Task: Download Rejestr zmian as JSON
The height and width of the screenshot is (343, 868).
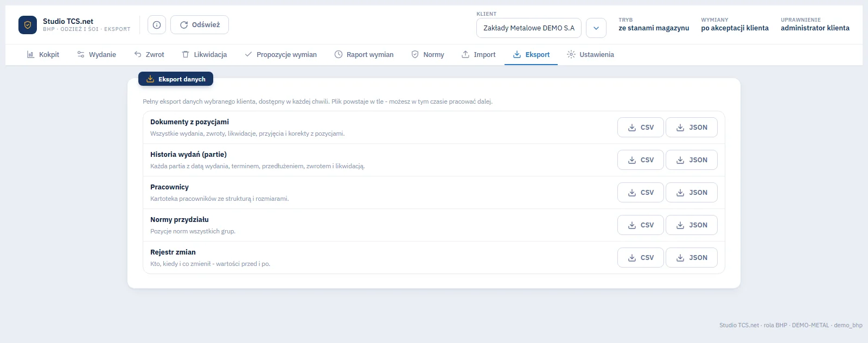Action: (692, 258)
